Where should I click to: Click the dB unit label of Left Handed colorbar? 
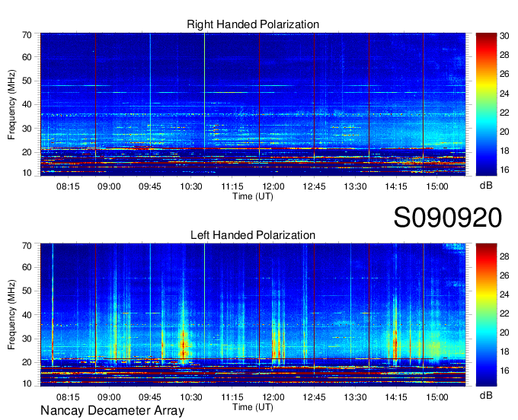486,395
